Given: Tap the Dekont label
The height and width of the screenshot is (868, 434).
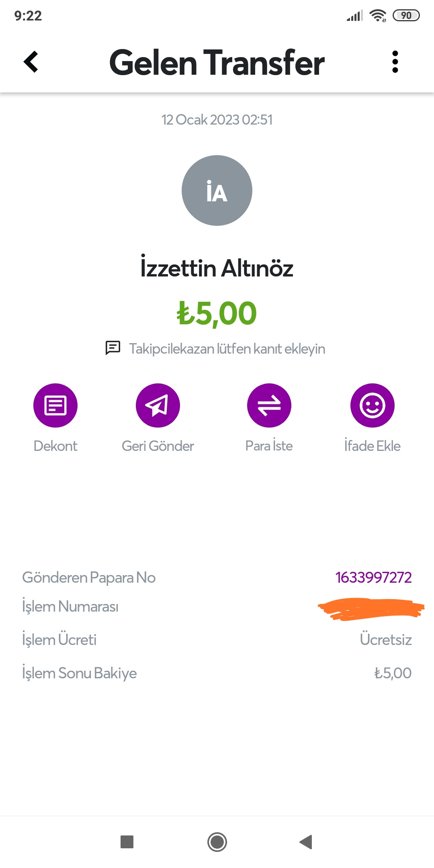Looking at the screenshot, I should (55, 446).
